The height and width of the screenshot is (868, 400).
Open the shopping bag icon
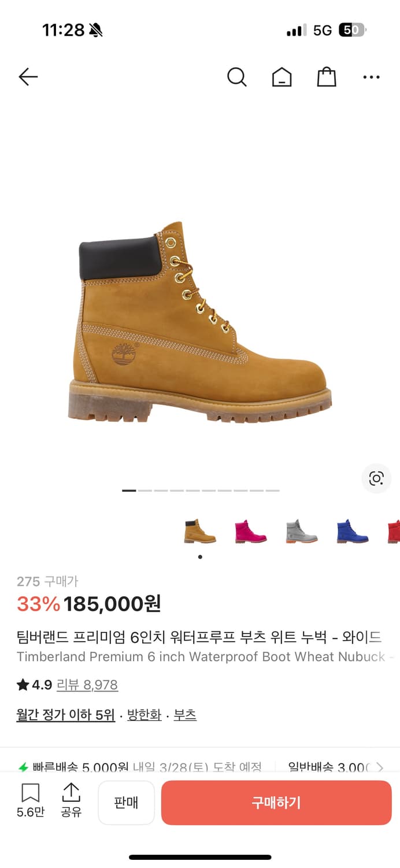[327, 77]
